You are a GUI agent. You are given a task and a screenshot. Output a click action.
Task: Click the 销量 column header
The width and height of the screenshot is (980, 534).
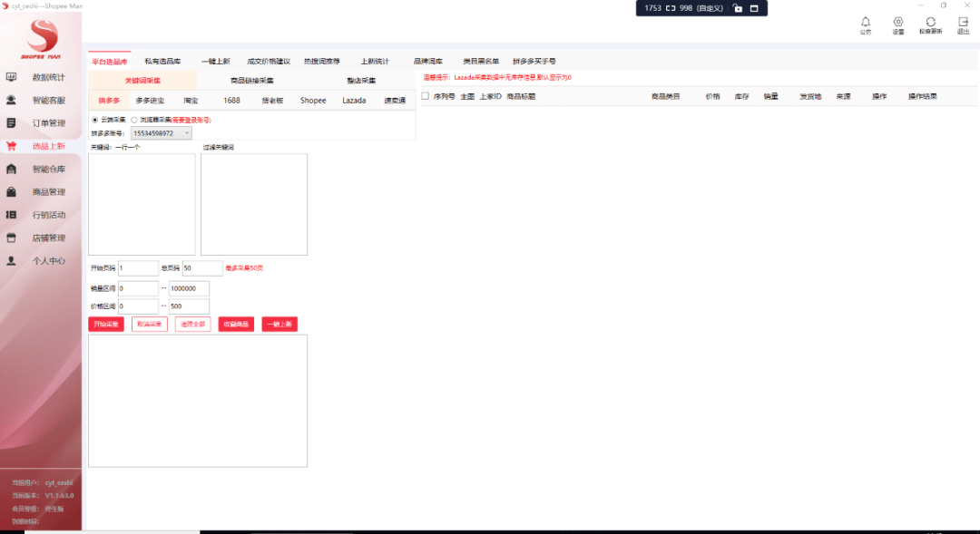pos(771,96)
